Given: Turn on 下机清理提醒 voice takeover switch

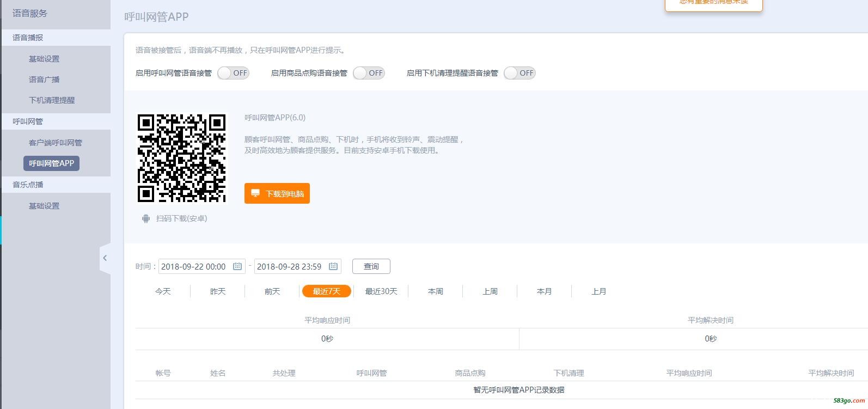Looking at the screenshot, I should coord(519,73).
